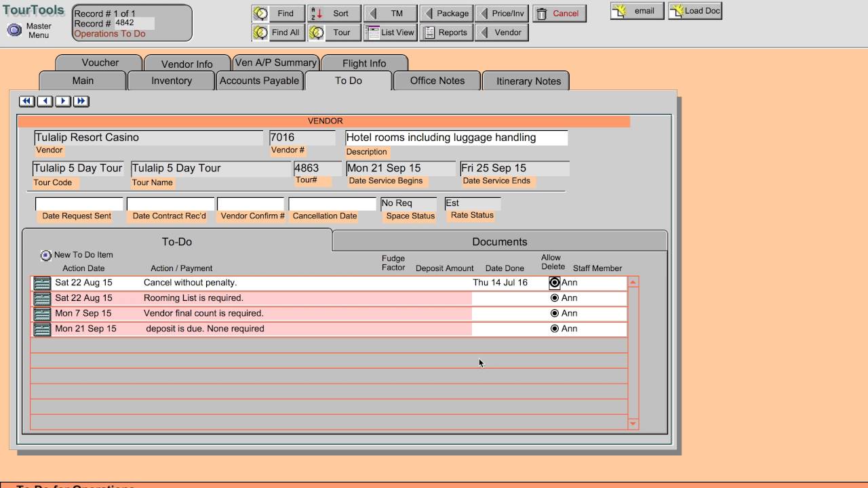Click the Rate Status field showing Est
Screen dimensions: 868x488
[473, 203]
